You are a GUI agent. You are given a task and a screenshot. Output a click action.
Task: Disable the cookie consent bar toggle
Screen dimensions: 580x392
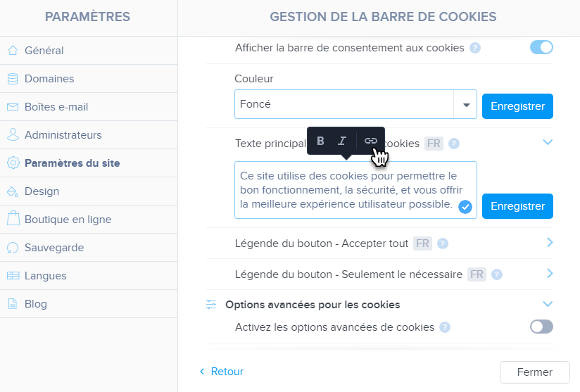point(541,48)
